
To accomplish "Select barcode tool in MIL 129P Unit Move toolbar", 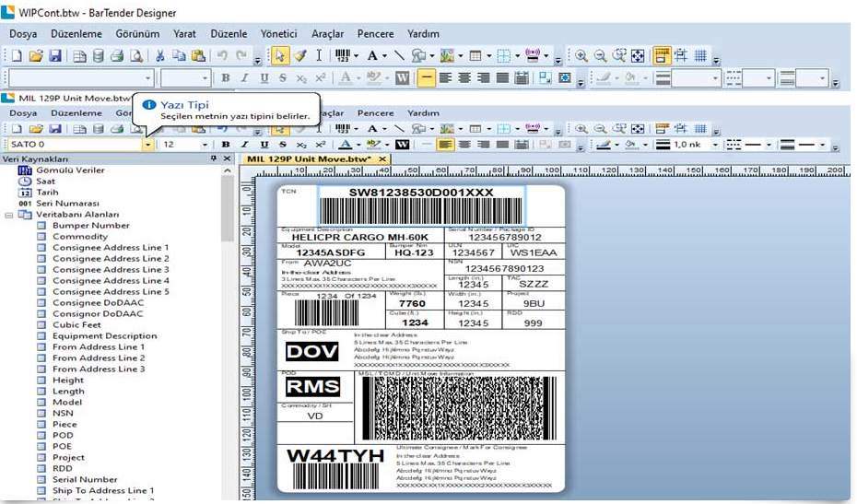I will (x=343, y=129).
